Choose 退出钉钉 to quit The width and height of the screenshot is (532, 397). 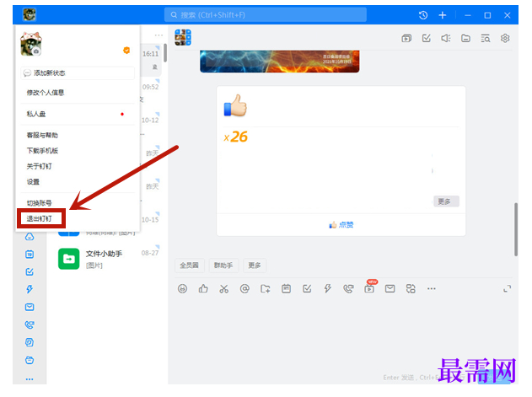click(x=41, y=218)
